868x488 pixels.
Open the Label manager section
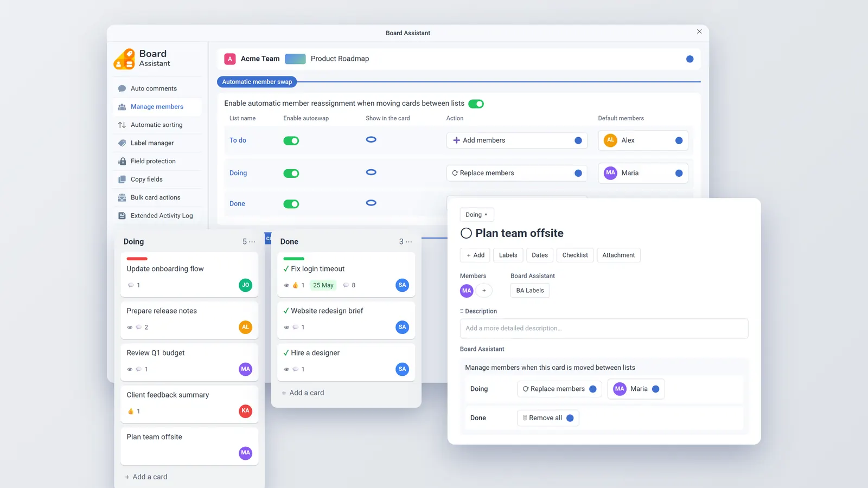157,143
